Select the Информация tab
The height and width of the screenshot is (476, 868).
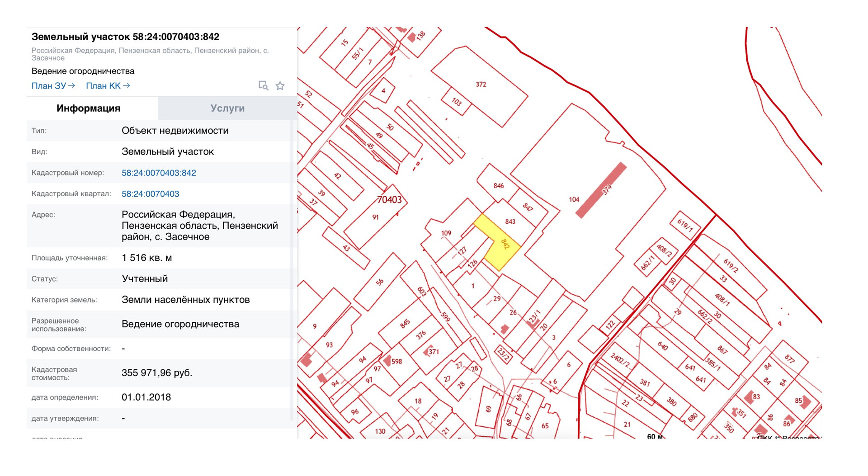(89, 108)
